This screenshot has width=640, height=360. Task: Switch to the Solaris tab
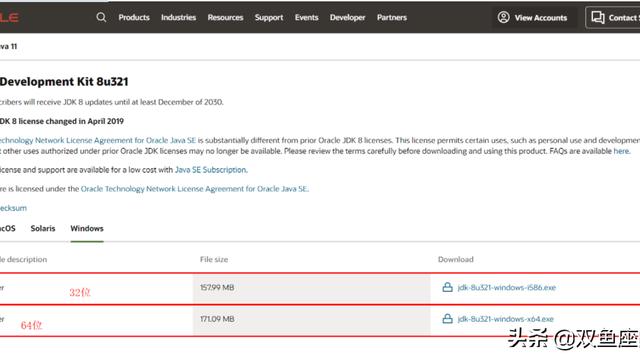pos(43,228)
